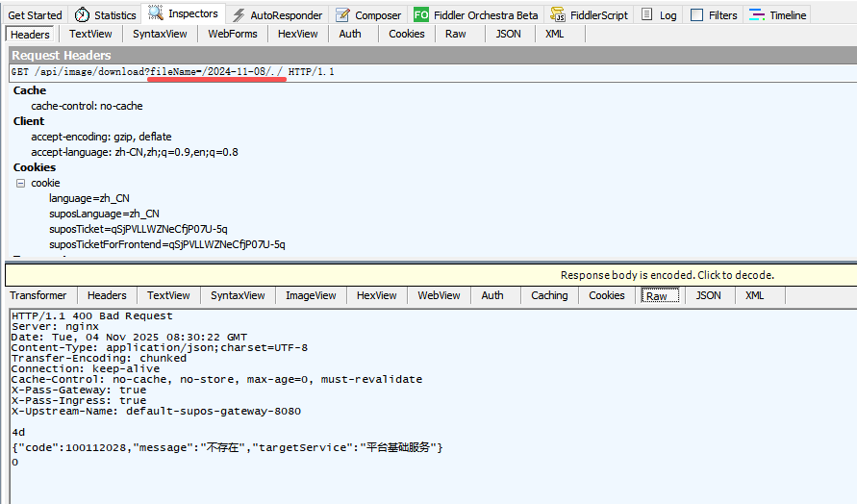Switch response view to JSON tab
The height and width of the screenshot is (504, 857).
click(708, 295)
